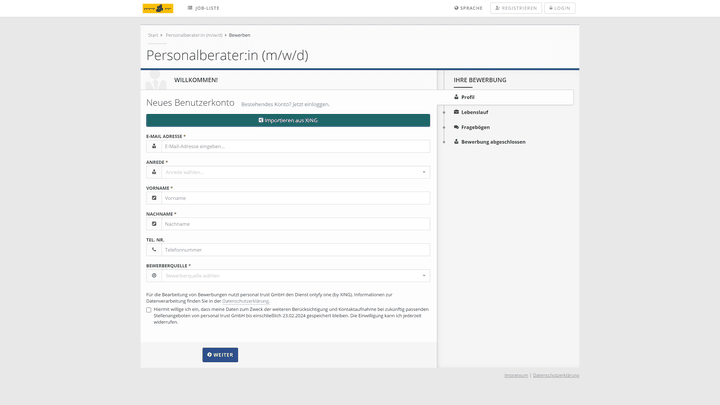
Task: Click the E-Mail-Adresse input field
Action: [x=296, y=146]
